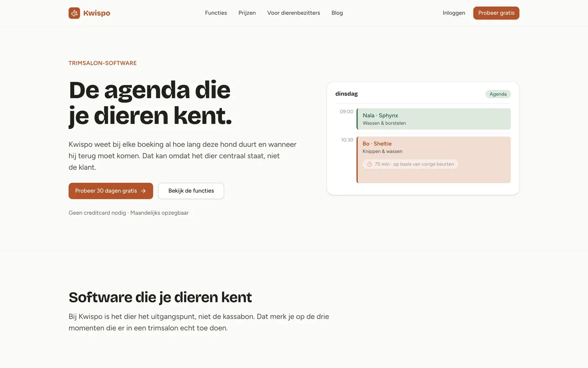
Task: Click Inloggen in the header
Action: pyautogui.click(x=454, y=13)
